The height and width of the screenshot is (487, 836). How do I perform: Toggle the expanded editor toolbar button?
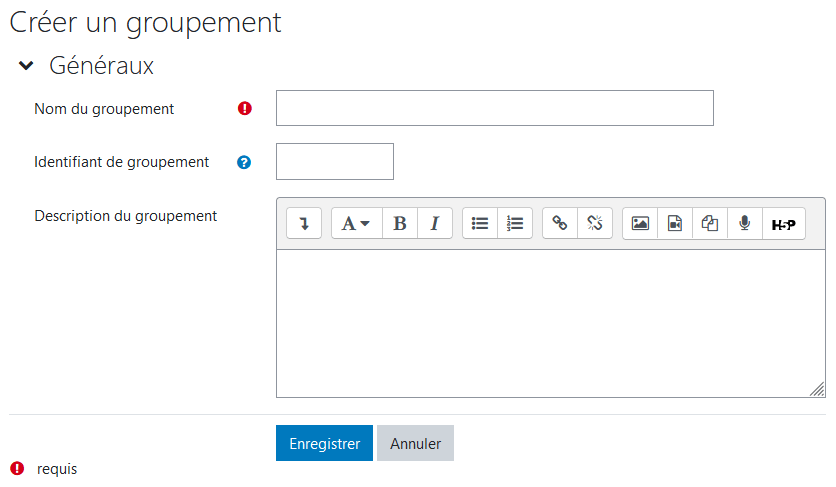[304, 223]
